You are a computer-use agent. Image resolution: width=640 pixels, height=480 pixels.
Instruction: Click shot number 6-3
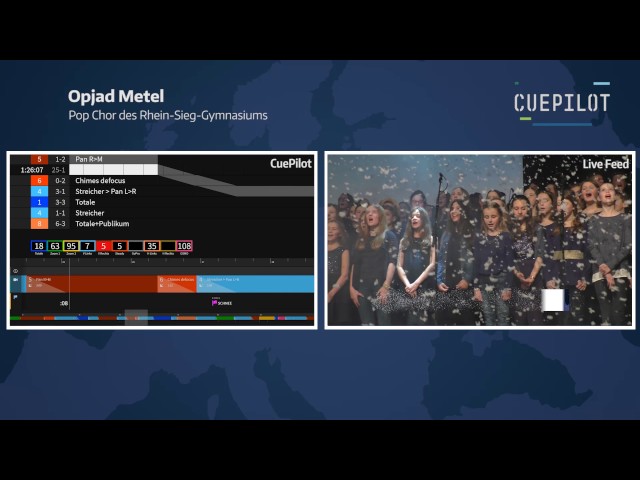[60, 224]
